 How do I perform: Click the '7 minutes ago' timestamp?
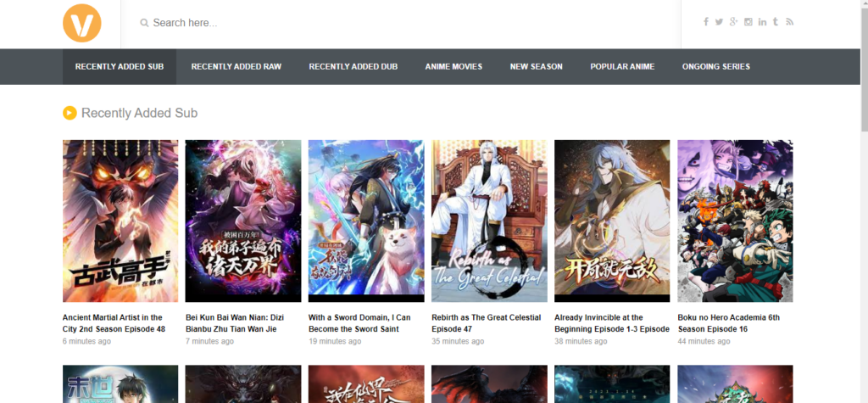[x=210, y=341]
